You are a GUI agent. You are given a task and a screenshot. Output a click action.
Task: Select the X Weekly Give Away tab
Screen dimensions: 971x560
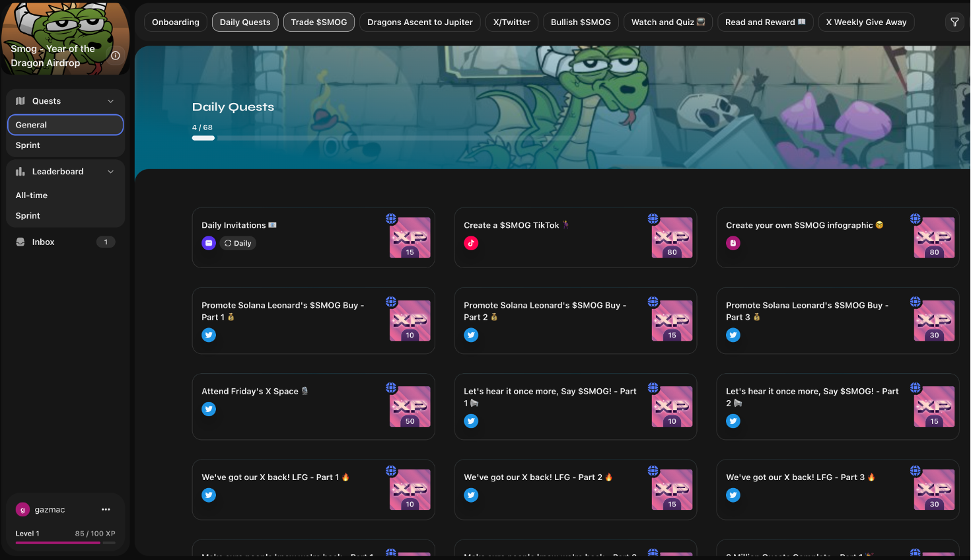[866, 22]
